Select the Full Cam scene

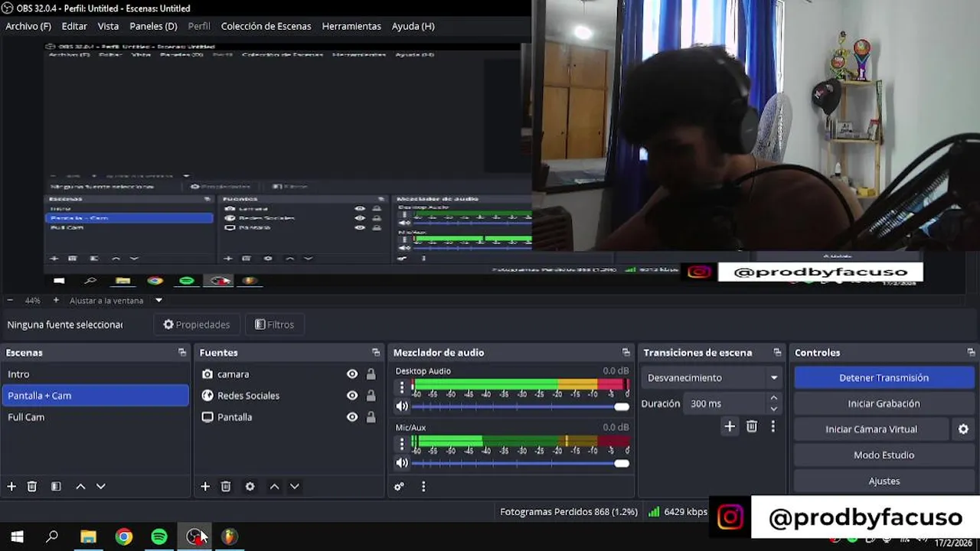point(95,417)
